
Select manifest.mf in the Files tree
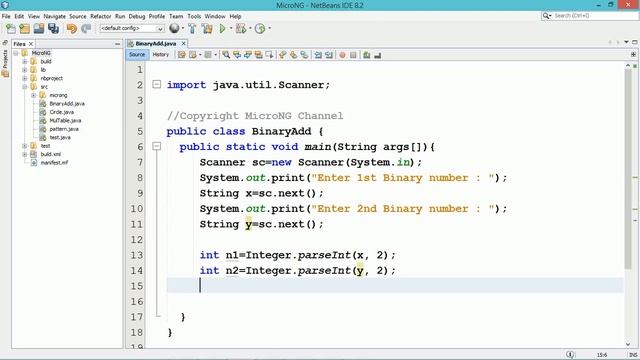point(54,162)
